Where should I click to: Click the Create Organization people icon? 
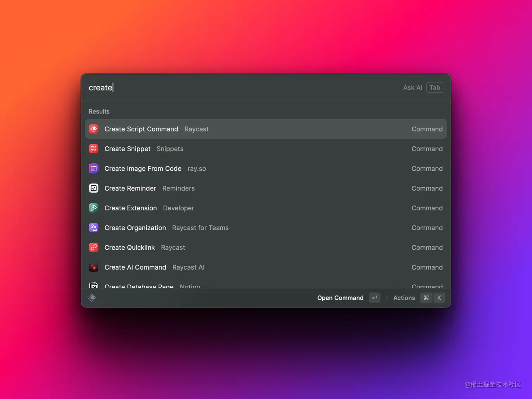(x=94, y=228)
